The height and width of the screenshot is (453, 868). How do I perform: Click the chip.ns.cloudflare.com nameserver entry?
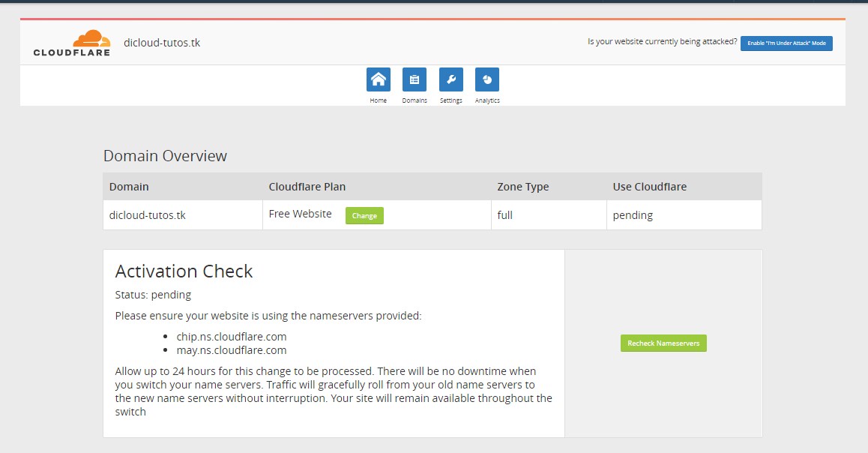coord(231,336)
